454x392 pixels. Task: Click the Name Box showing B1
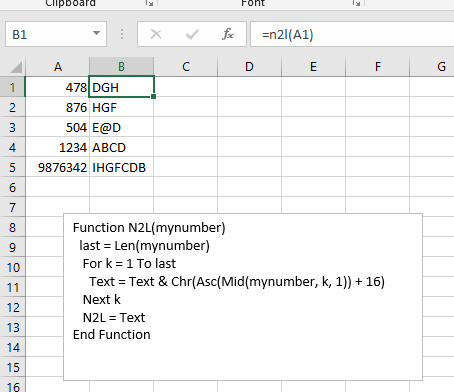coord(56,34)
